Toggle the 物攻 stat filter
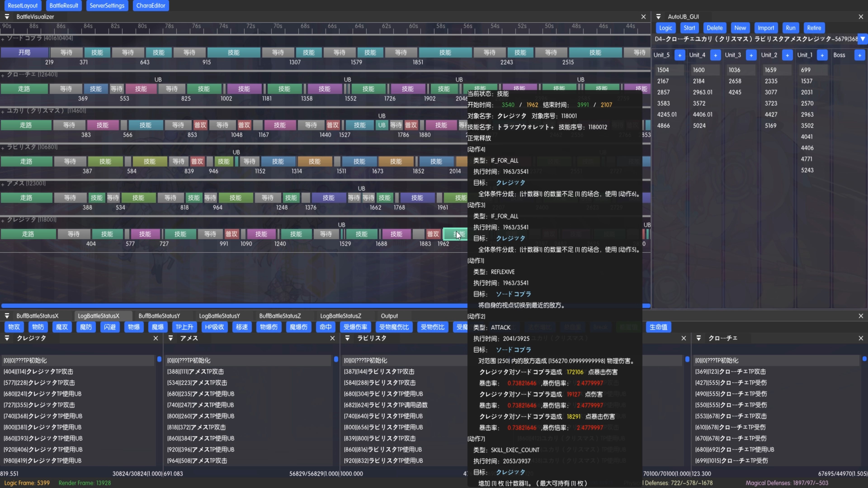Viewport: 868px width, 488px height. (x=14, y=327)
